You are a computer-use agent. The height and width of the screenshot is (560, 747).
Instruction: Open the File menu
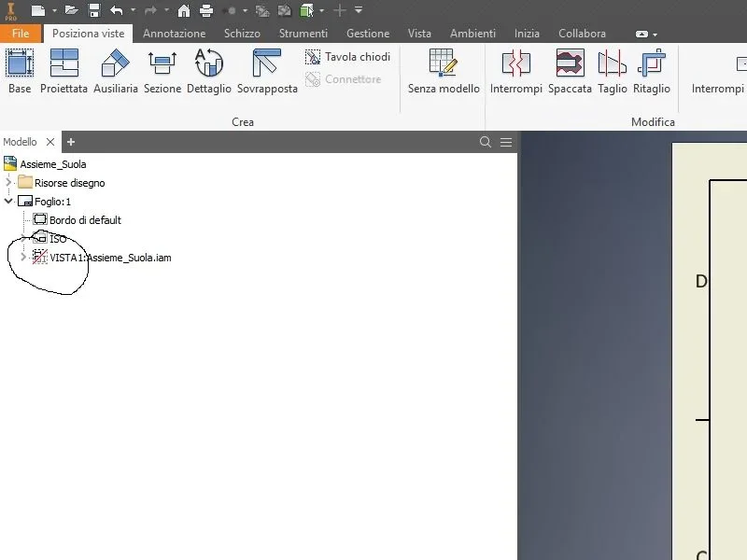click(x=21, y=34)
